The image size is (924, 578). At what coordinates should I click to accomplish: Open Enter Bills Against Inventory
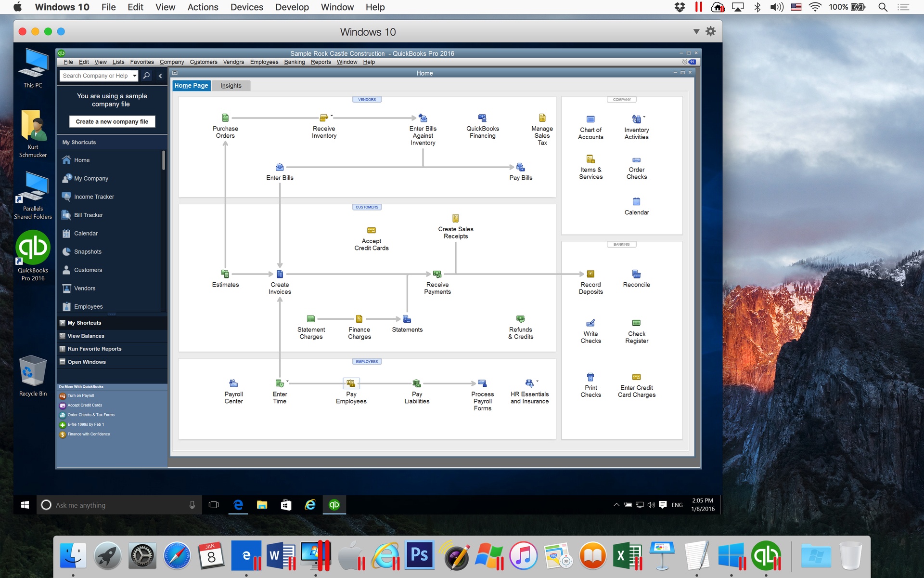point(423,118)
